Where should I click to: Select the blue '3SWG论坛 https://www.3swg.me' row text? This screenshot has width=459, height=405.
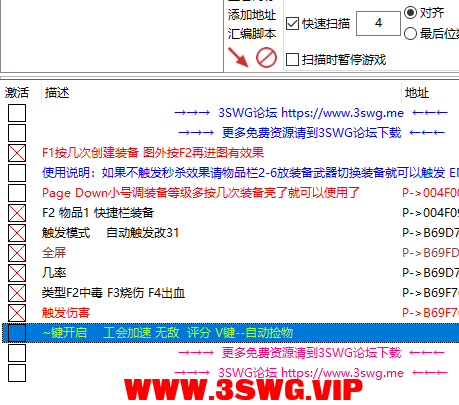(x=311, y=113)
